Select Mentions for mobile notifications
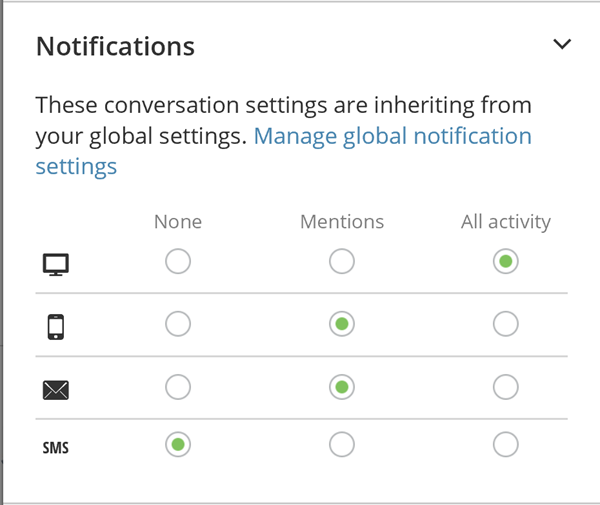600x505 pixels. pyautogui.click(x=342, y=324)
